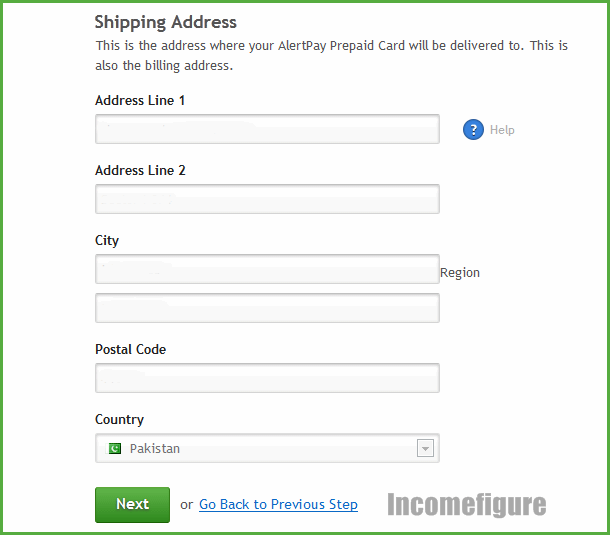Screen dimensions: 610x535
Task: Open the Country dropdown arrow
Action: click(x=425, y=448)
